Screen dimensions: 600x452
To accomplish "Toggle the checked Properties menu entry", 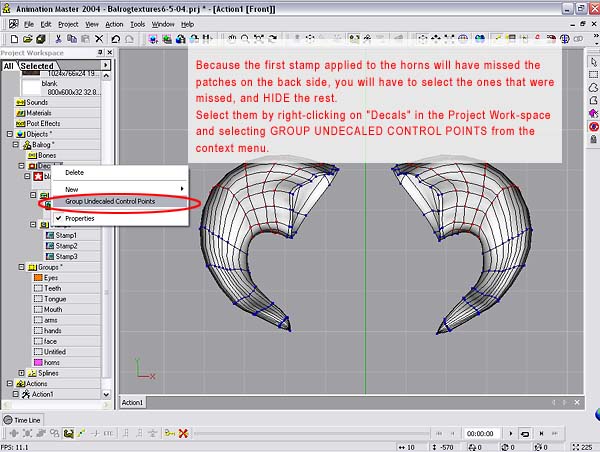I will click(x=79, y=218).
